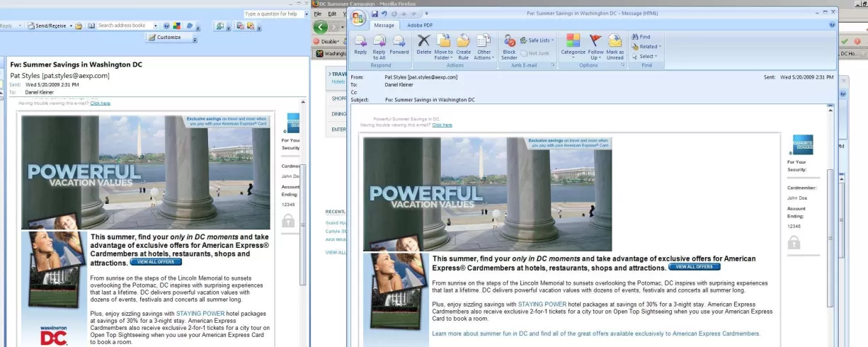
Task: Click Reply in the message ribbon
Action: (x=360, y=44)
